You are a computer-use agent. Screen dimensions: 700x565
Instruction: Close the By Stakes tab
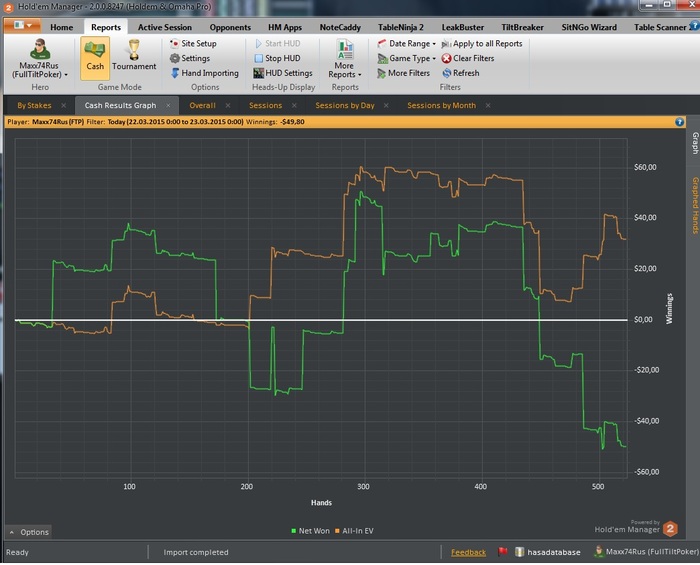[64, 105]
